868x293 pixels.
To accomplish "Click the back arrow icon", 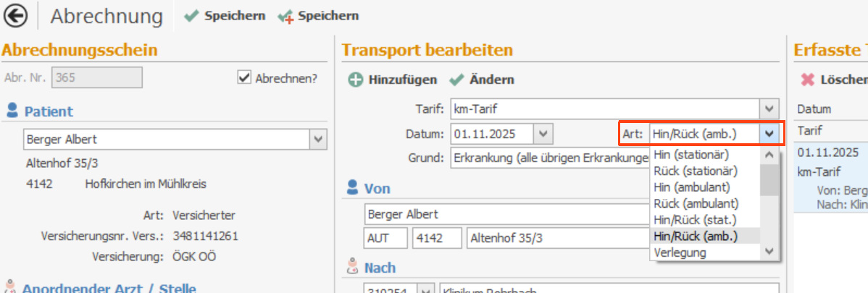I will 15,15.
